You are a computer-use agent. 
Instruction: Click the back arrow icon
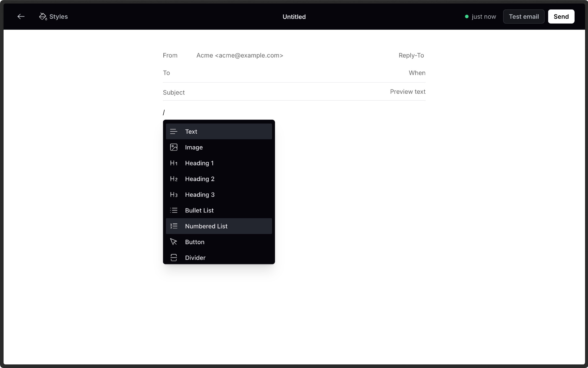[x=21, y=17]
